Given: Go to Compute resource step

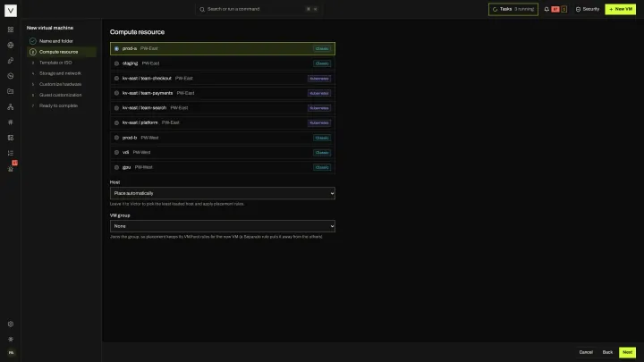Looking at the screenshot, I should click(62, 52).
